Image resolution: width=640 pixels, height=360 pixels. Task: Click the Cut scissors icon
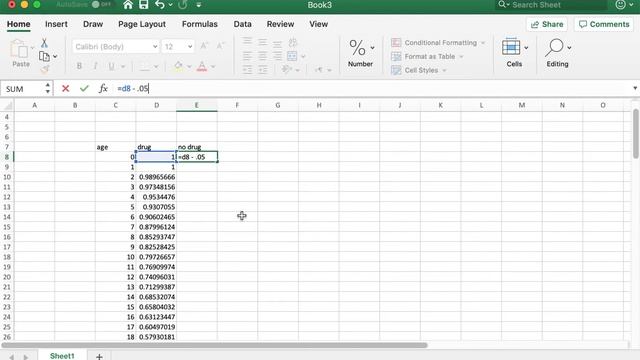pos(44,43)
